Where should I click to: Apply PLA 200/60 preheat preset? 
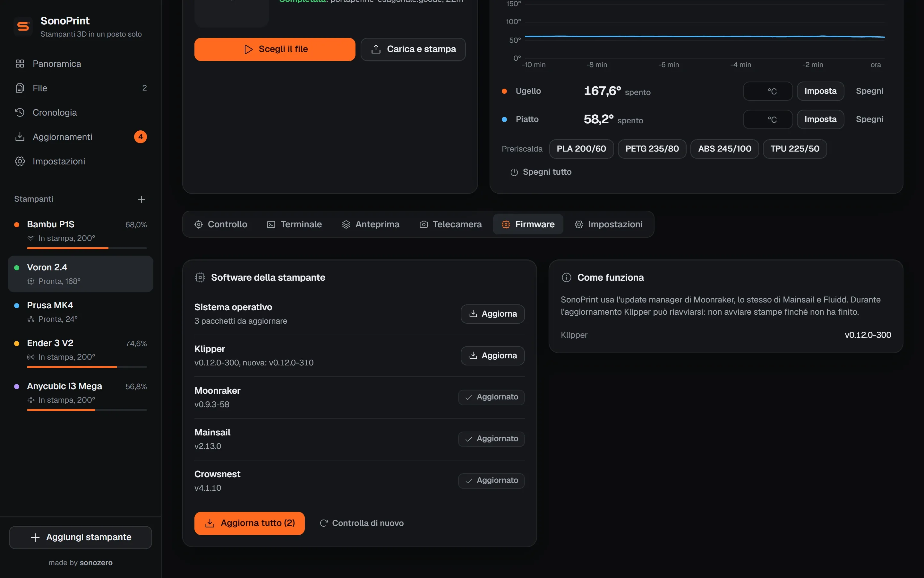tap(581, 149)
